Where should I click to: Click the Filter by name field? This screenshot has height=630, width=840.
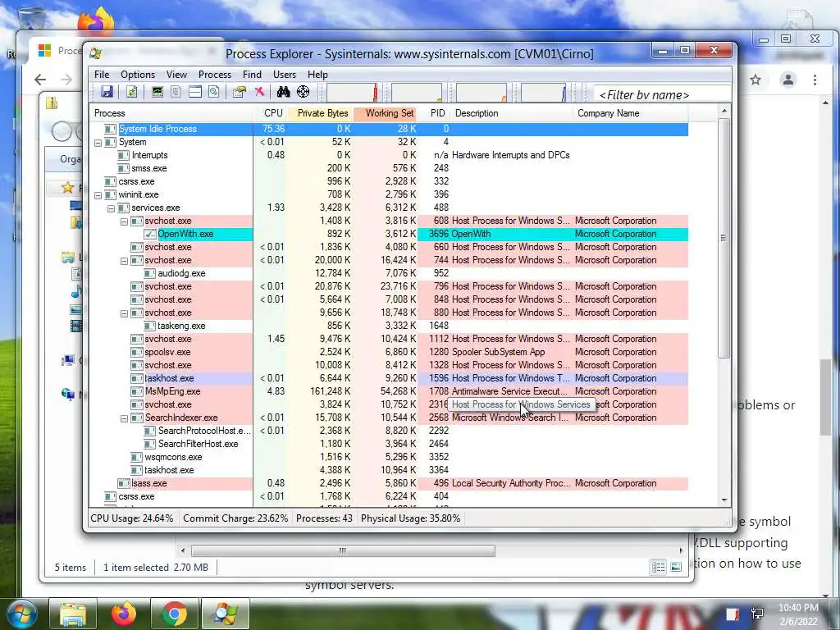pyautogui.click(x=662, y=95)
